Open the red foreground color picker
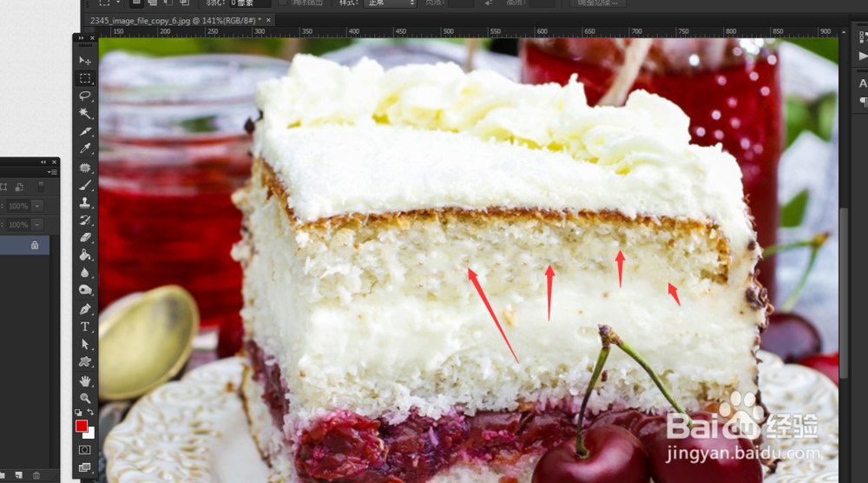This screenshot has height=483, width=868. [x=81, y=426]
